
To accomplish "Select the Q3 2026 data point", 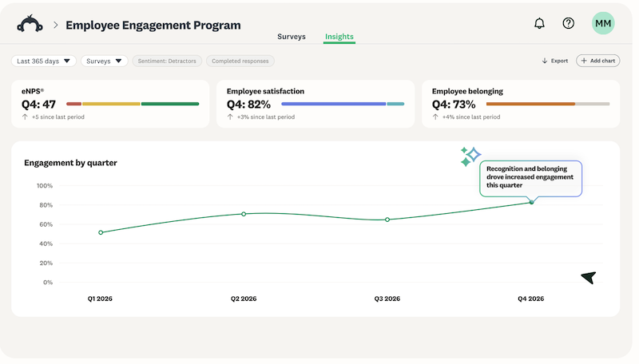I will point(387,220).
